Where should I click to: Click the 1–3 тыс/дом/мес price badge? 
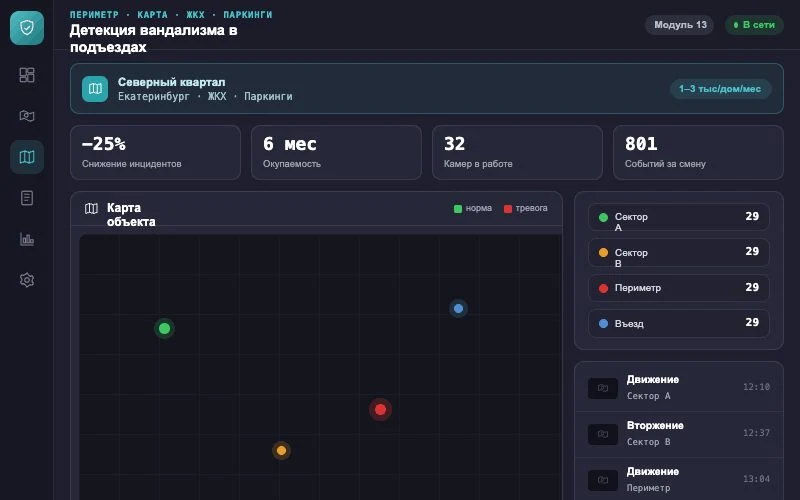(x=720, y=89)
